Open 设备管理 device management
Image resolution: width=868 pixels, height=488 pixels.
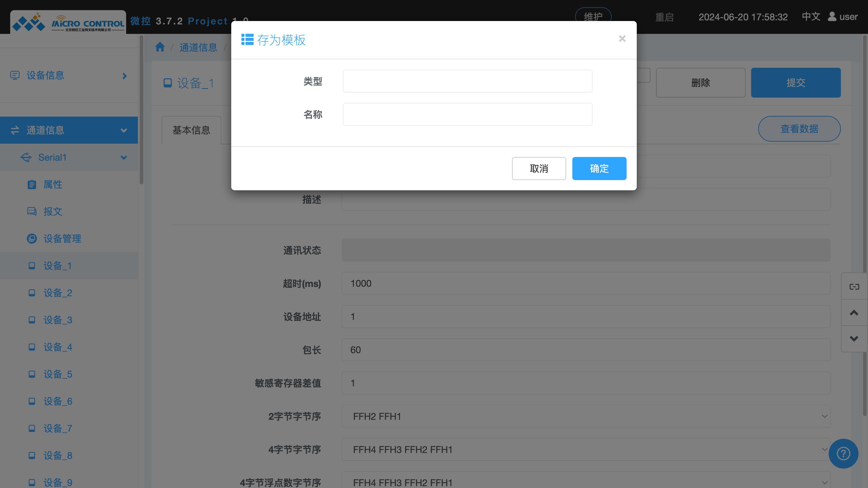pyautogui.click(x=62, y=239)
